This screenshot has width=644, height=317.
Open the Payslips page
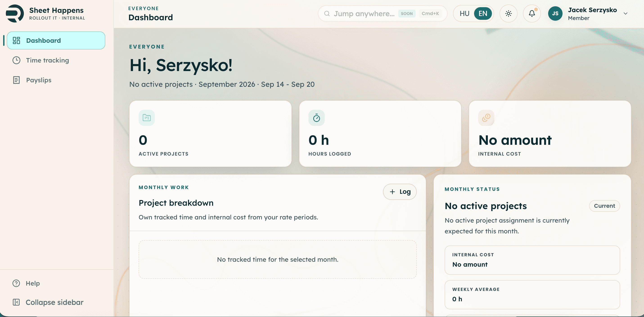point(56,80)
